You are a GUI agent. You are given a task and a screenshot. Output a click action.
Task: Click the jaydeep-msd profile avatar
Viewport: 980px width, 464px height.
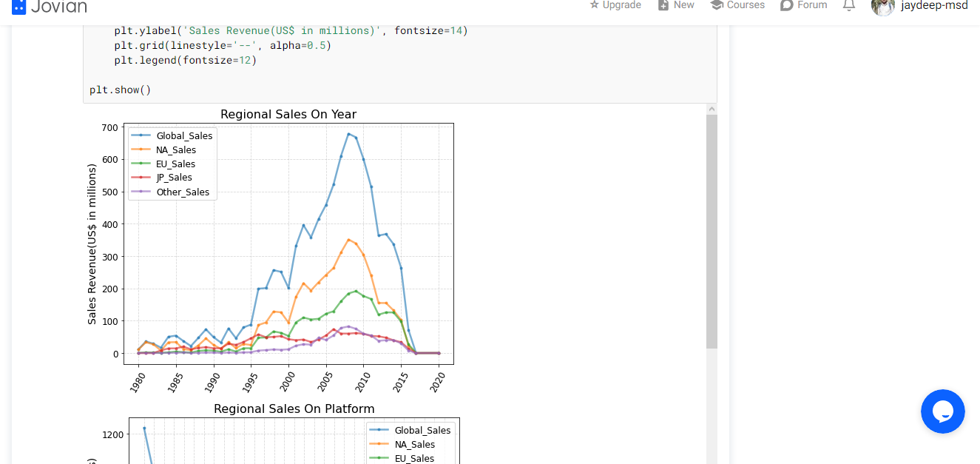[x=883, y=6]
